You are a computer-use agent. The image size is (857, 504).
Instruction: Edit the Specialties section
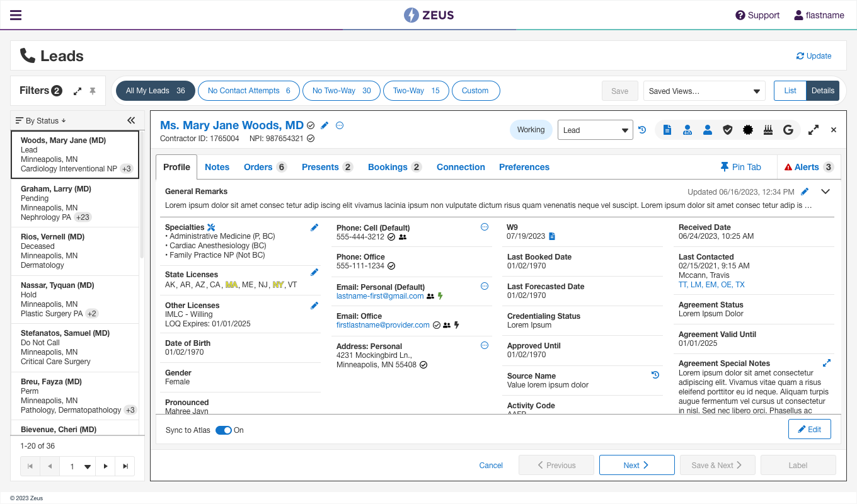314,227
